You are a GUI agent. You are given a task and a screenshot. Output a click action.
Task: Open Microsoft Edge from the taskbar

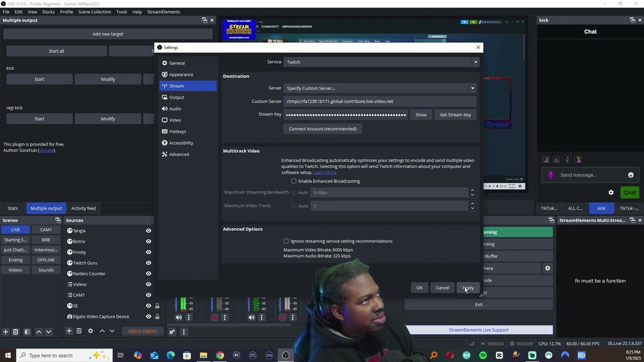click(x=171, y=355)
